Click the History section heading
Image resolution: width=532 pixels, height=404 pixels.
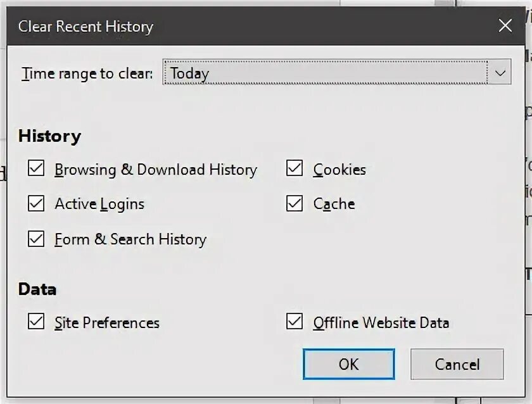(x=50, y=136)
